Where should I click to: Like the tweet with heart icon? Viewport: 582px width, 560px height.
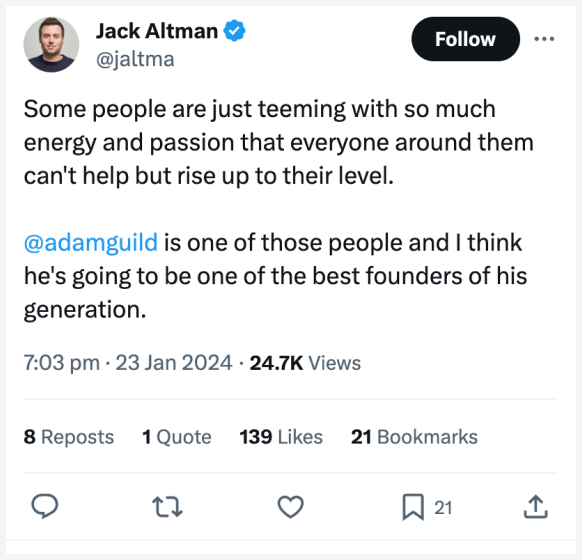click(x=291, y=507)
